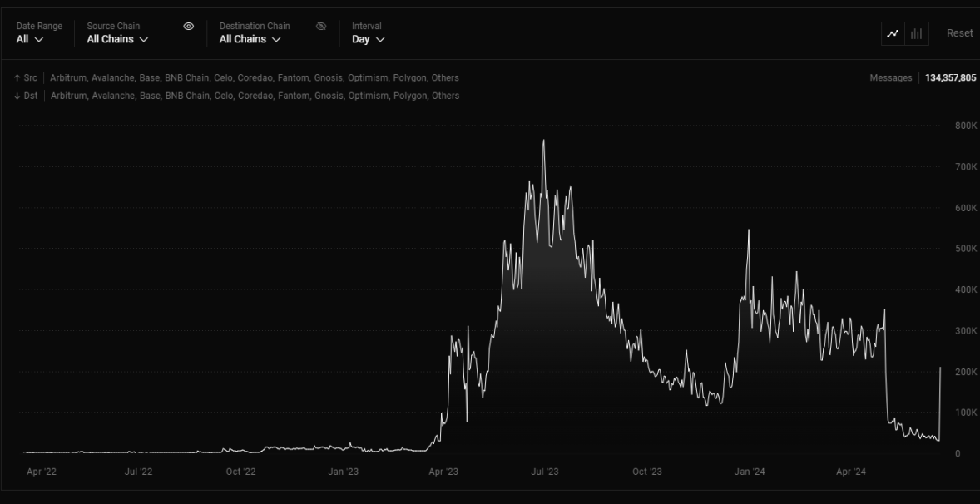The image size is (980, 504).
Task: Click the Messages total 134,357,805
Action: [x=950, y=78]
